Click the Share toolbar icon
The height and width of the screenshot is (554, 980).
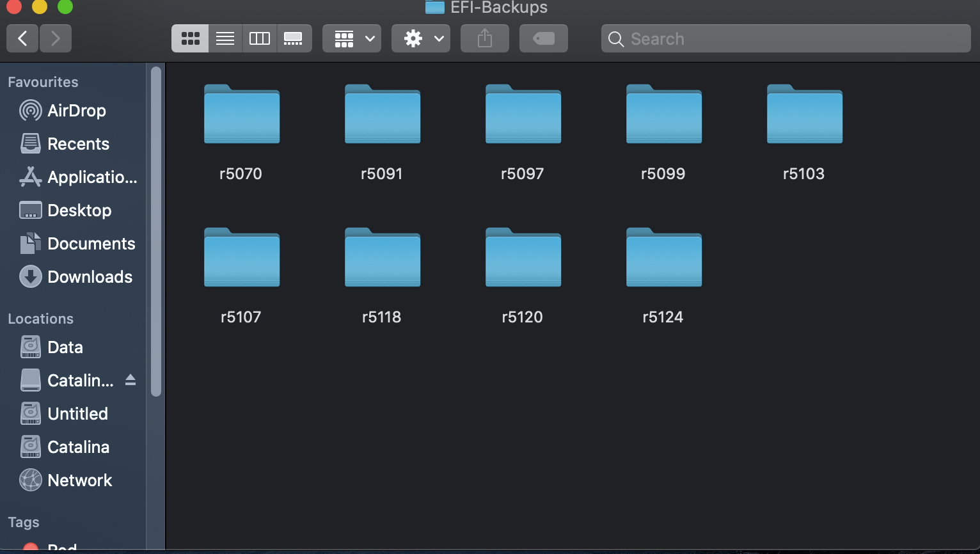tap(485, 38)
